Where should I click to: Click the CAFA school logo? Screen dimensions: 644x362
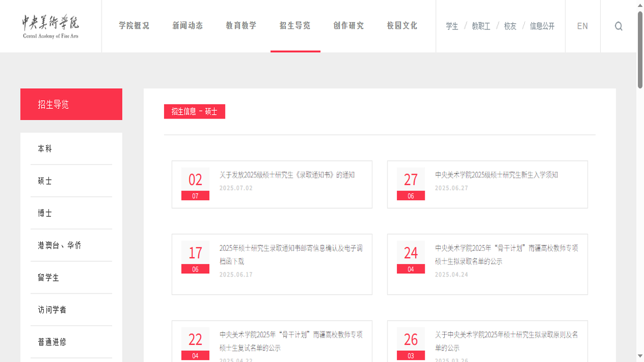tap(50, 26)
